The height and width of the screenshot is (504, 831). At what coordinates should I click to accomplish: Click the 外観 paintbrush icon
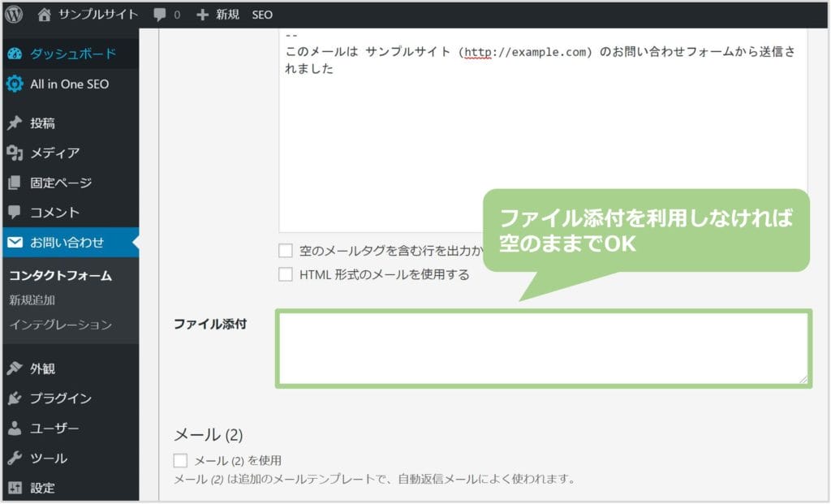coord(15,368)
